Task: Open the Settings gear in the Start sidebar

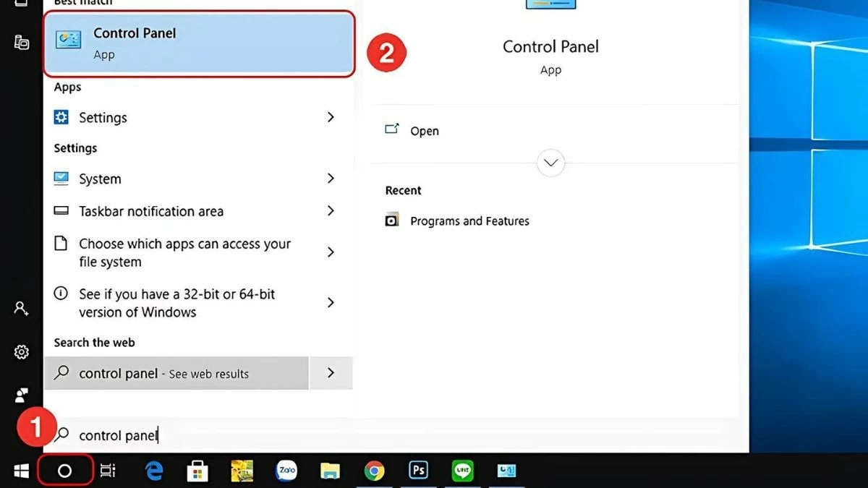Action: 20,352
